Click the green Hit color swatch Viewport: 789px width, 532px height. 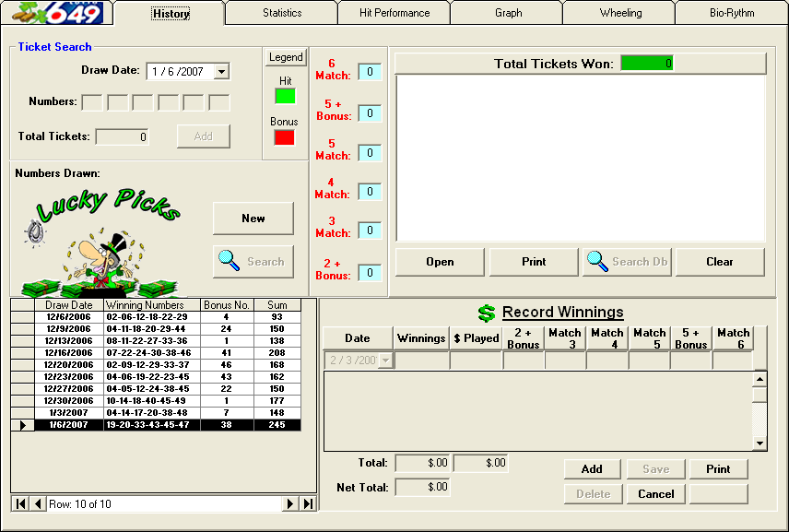click(285, 96)
